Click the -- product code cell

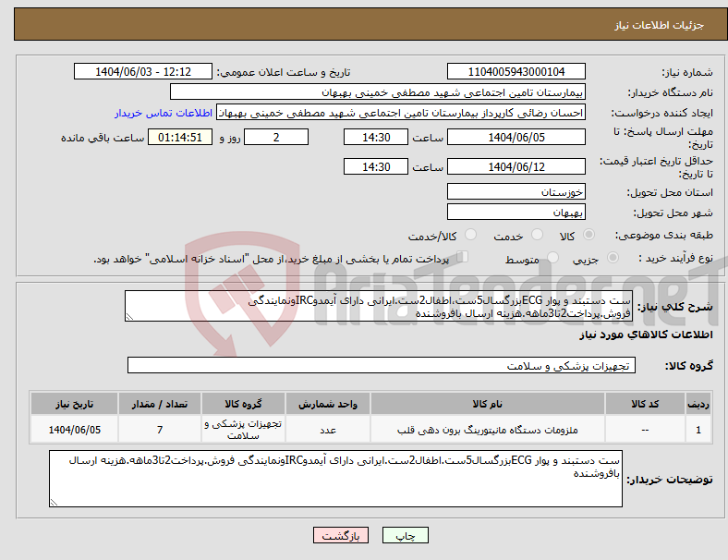click(645, 430)
